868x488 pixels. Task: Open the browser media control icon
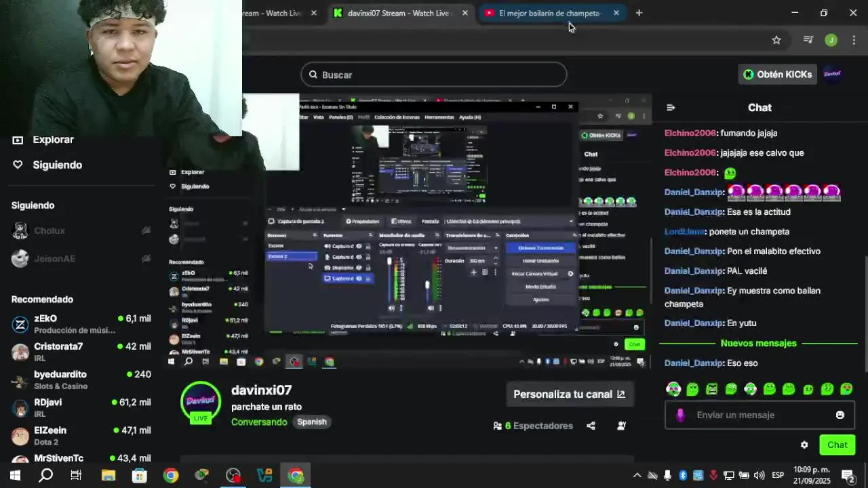[x=808, y=40]
